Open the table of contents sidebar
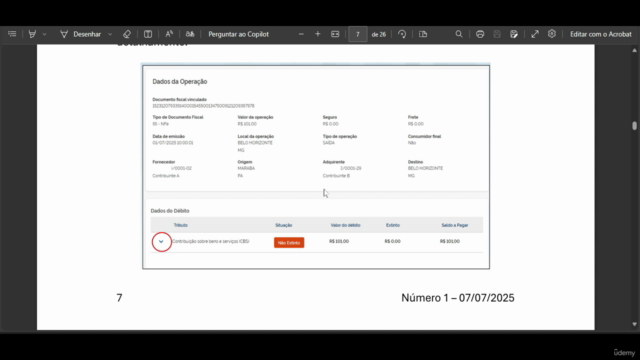This screenshot has width=640, height=360. coord(12,34)
